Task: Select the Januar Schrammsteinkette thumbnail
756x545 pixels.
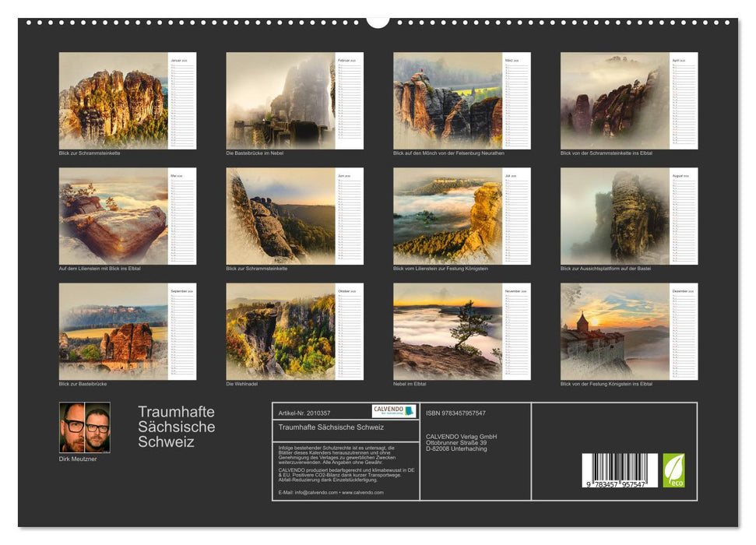Action: 114,100
